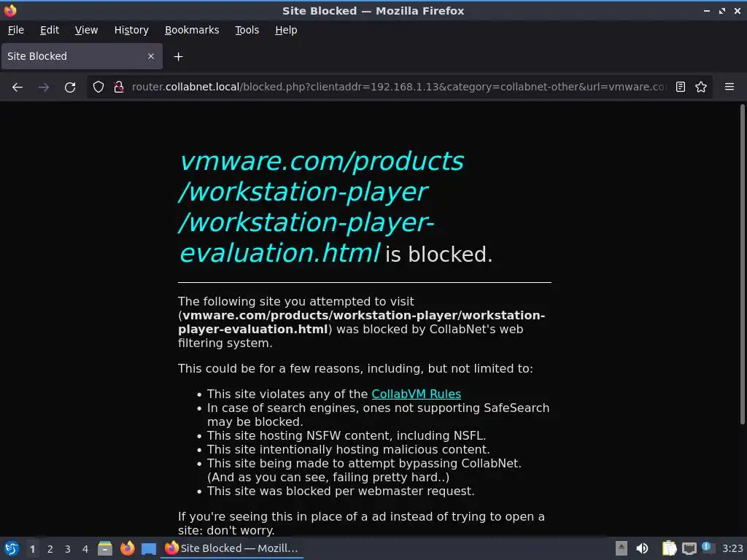Click the cyan blocked URL heading
The width and height of the screenshot is (747, 560).
(x=322, y=208)
